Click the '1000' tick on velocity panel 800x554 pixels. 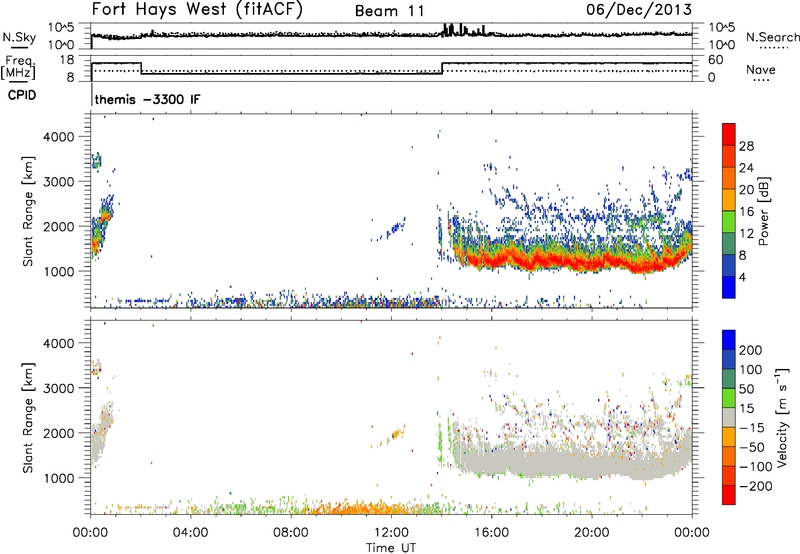[59, 478]
